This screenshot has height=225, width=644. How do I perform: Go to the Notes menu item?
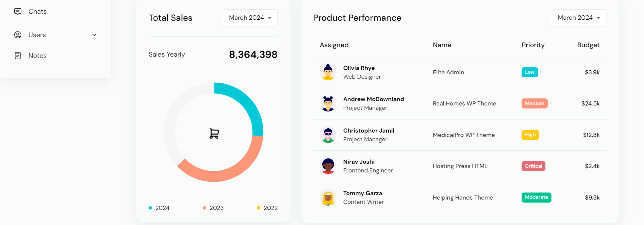pyautogui.click(x=38, y=56)
